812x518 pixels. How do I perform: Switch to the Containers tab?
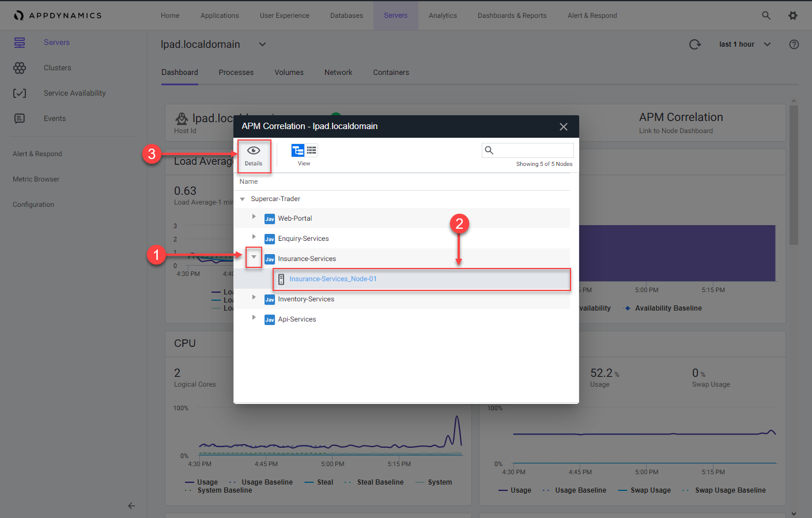(391, 73)
